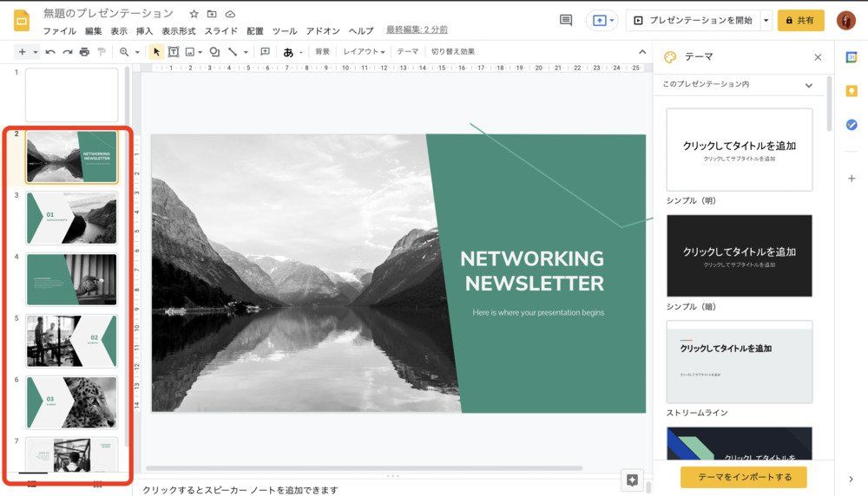
Task: Open dropdown arrow beside プレゼンテーションを開始
Action: click(x=766, y=20)
